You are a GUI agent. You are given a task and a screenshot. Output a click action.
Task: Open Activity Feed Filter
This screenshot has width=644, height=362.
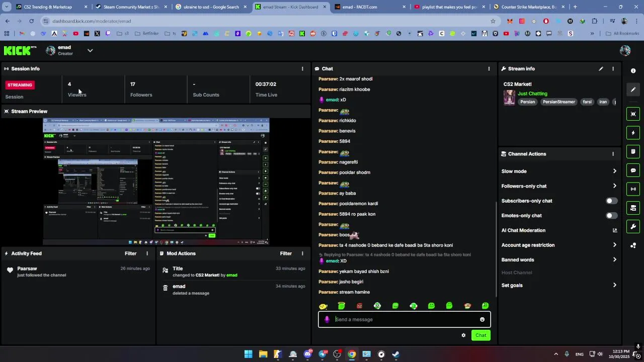[130, 253]
